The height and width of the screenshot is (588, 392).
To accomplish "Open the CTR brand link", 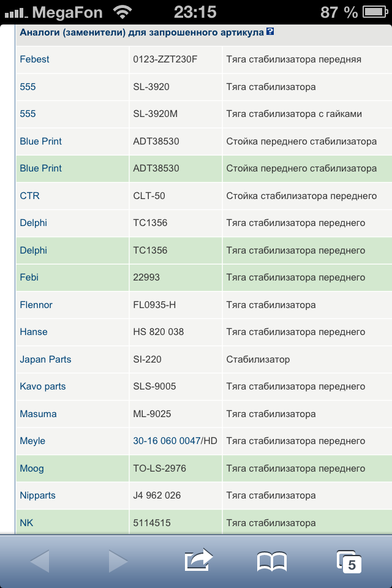I will (29, 196).
